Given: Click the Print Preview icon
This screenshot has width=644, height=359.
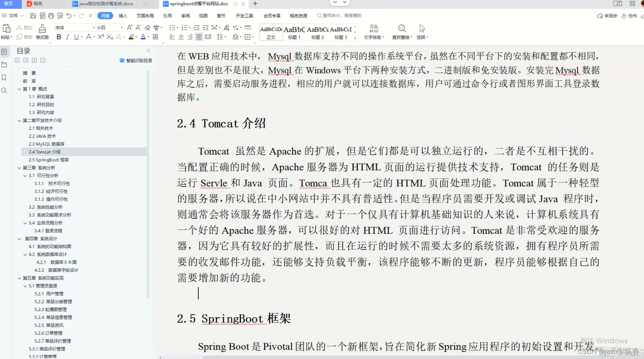Looking at the screenshot, I should [x=60, y=15].
